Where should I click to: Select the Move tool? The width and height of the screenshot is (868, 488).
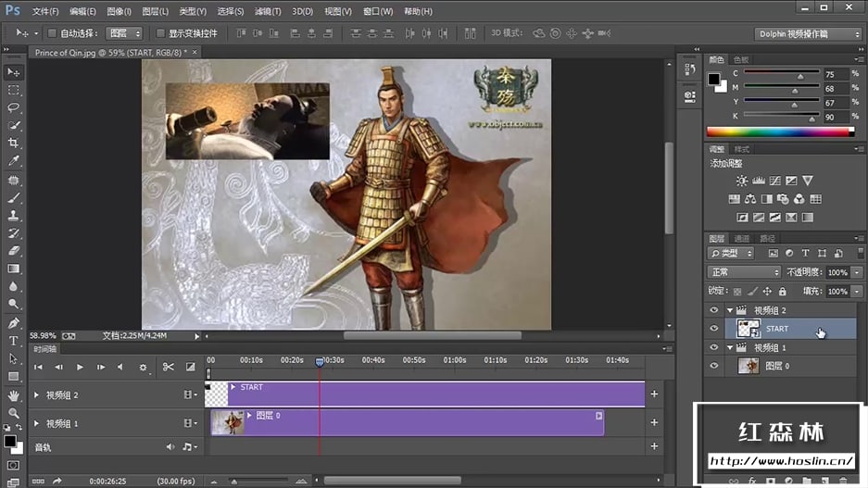13,72
